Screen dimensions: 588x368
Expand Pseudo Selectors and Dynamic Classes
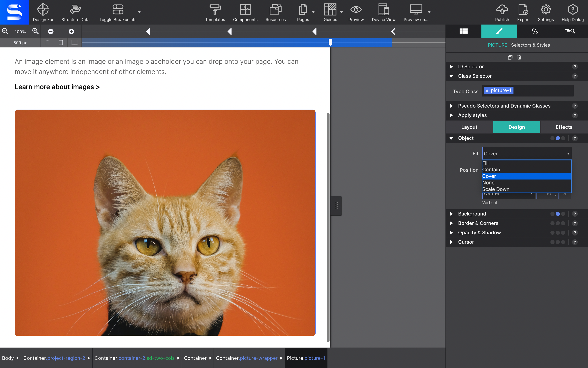tap(451, 106)
